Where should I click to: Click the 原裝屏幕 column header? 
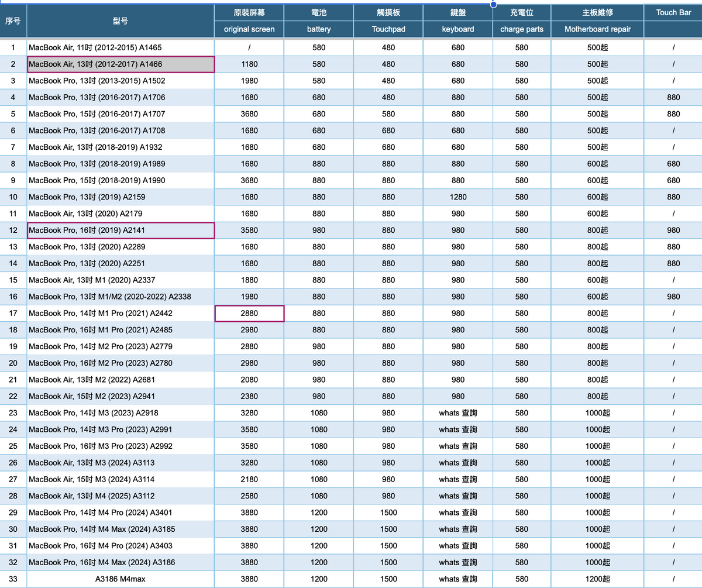coord(249,12)
